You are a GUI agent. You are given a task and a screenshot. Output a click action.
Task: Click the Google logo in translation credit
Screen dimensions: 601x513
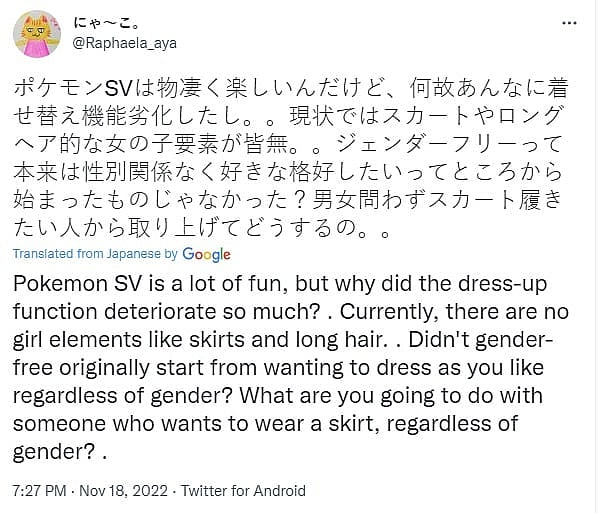(x=206, y=255)
